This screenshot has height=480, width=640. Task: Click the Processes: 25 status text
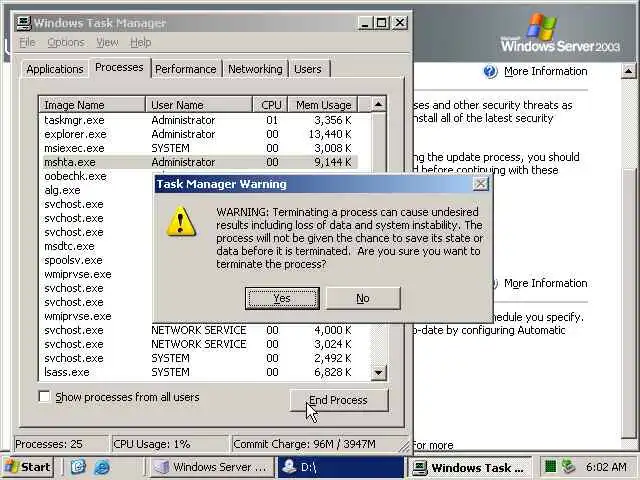49,444
